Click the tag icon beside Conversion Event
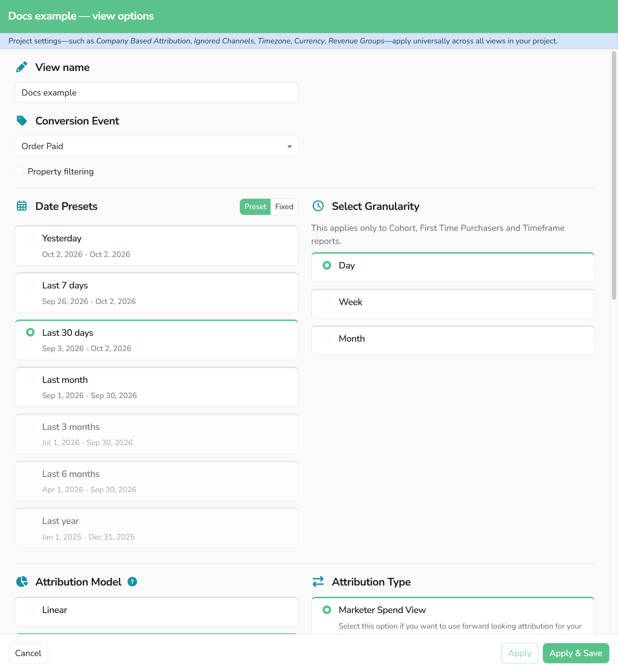 (22, 121)
